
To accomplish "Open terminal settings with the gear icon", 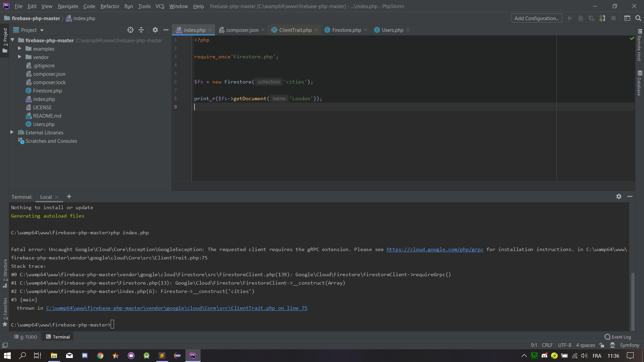I will 619,197.
